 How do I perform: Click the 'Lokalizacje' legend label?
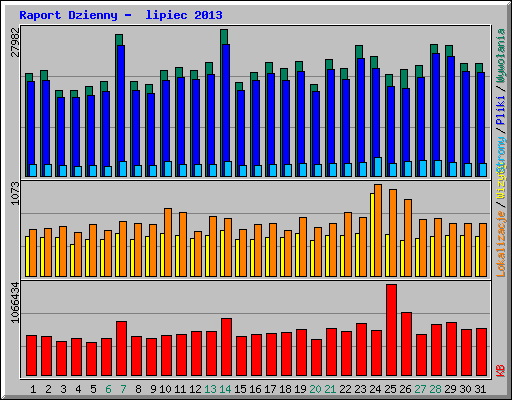501,244
